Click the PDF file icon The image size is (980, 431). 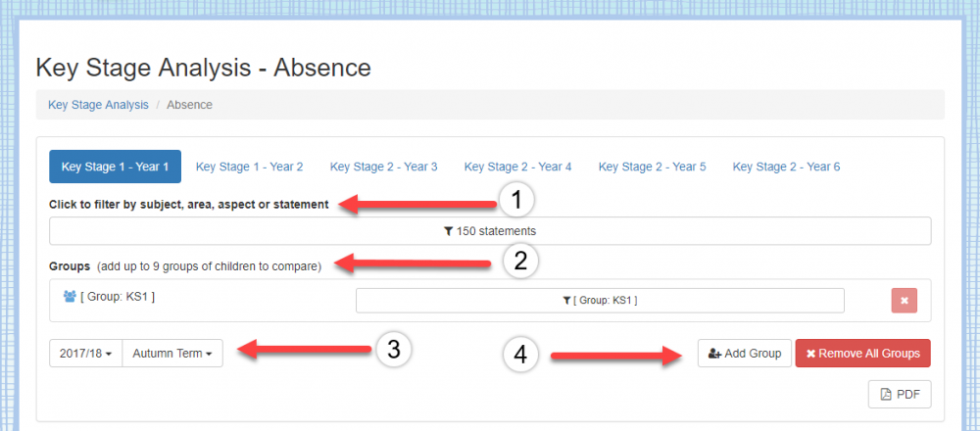point(886,394)
